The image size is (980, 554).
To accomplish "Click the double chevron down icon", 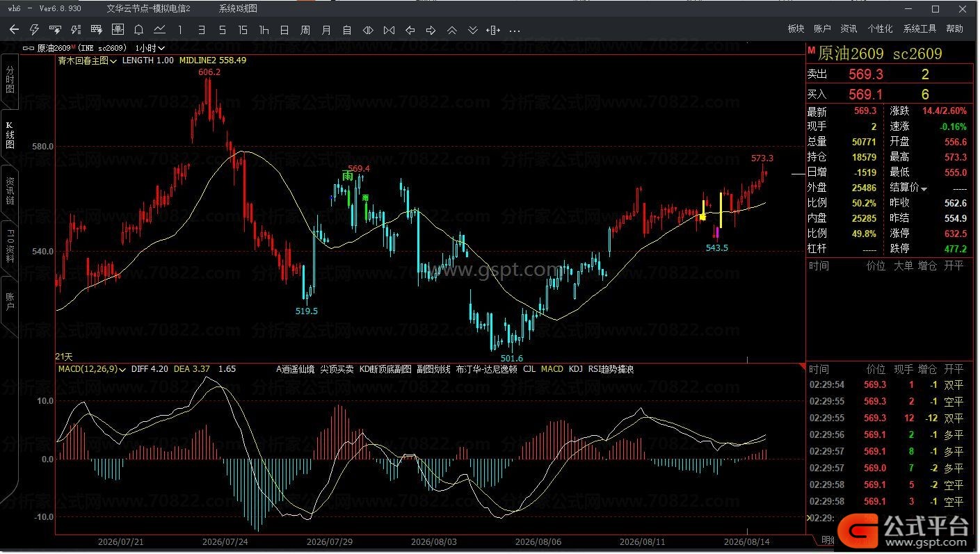I will tap(472, 30).
